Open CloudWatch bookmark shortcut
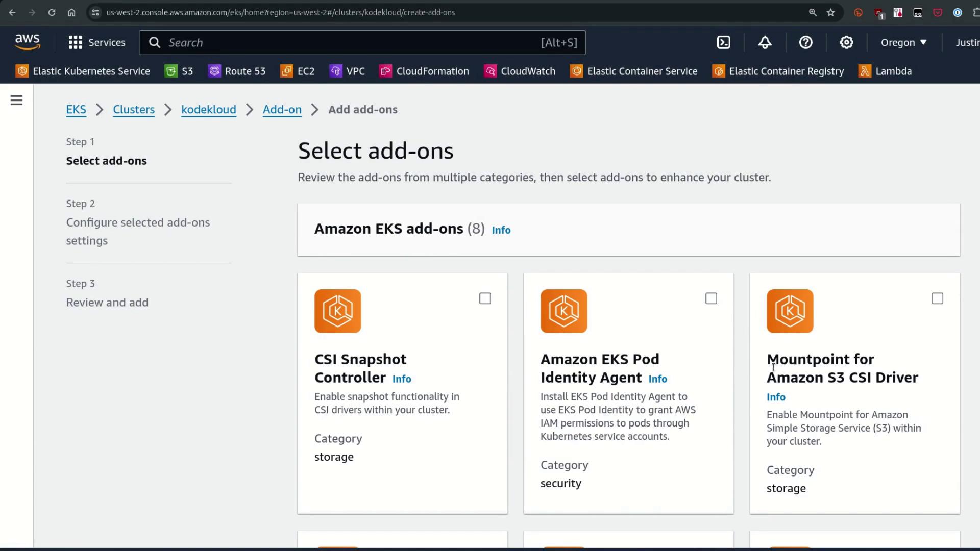This screenshot has width=980, height=551. 520,71
